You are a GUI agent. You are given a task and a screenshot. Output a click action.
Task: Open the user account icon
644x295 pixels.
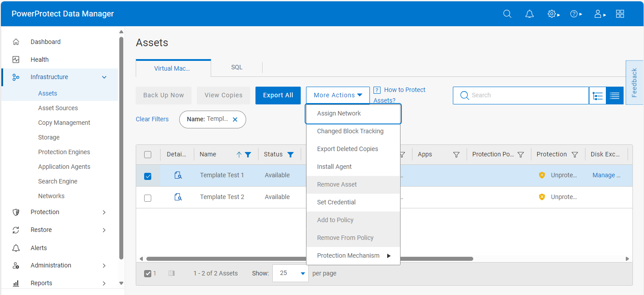click(x=598, y=13)
